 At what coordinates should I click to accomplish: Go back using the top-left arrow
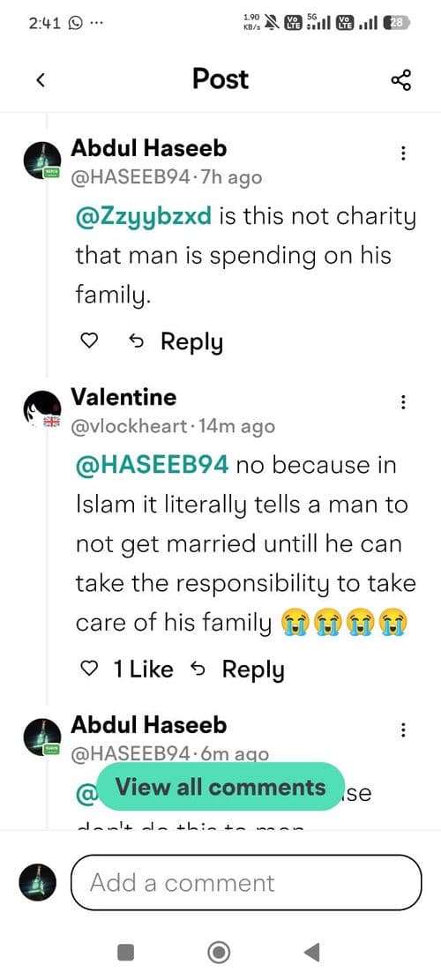point(41,80)
